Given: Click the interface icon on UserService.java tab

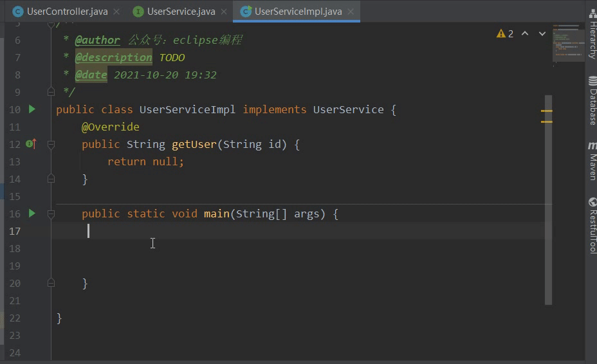Looking at the screenshot, I should click(x=138, y=12).
